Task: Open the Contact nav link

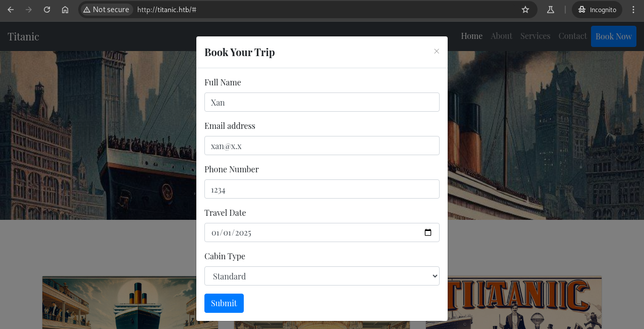Action: click(x=572, y=36)
